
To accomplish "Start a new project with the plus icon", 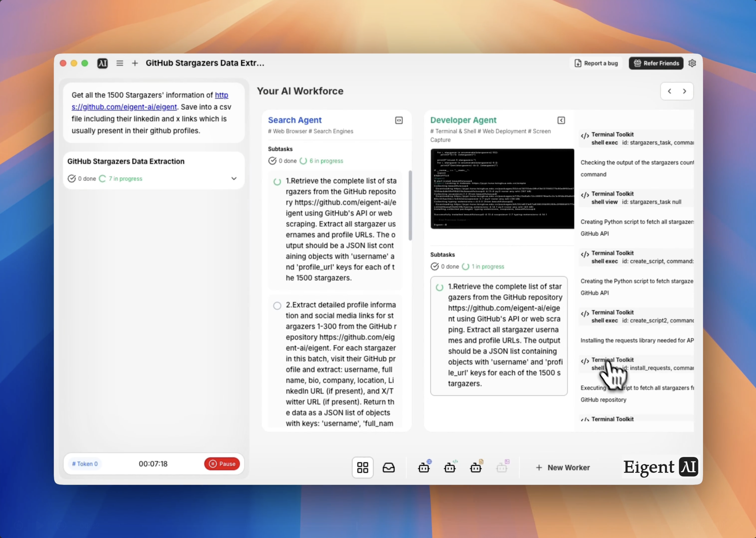I will pos(135,63).
